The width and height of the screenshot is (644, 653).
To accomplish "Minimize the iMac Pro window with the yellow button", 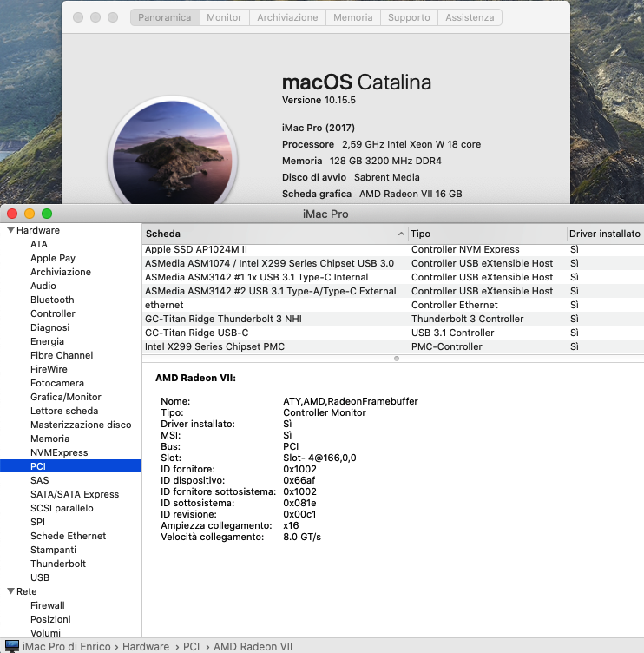I will (30, 214).
